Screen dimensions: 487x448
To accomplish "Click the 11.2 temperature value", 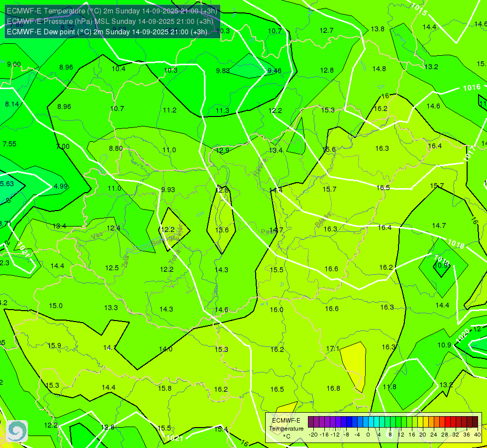I will 170,110.
